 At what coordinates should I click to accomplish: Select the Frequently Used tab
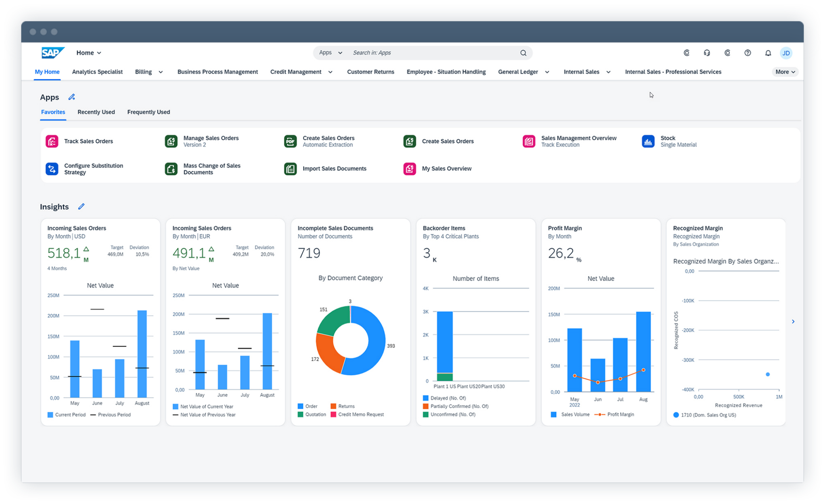pyautogui.click(x=148, y=112)
